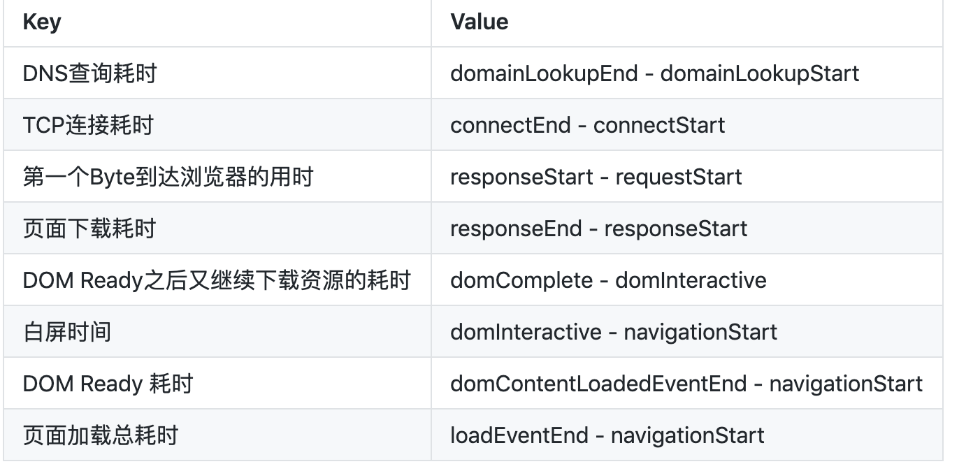Select the 页面下载耗时 cell
Viewport: 980px width, 471px height.
(x=217, y=228)
